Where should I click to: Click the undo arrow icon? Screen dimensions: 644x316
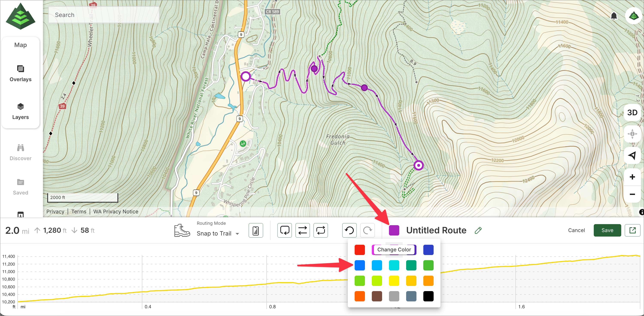[x=349, y=230]
